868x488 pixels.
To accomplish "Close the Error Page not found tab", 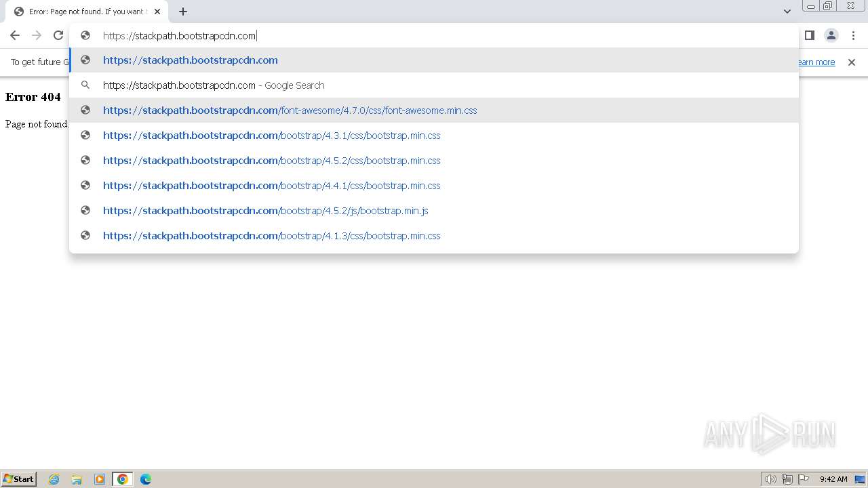I will 157,12.
